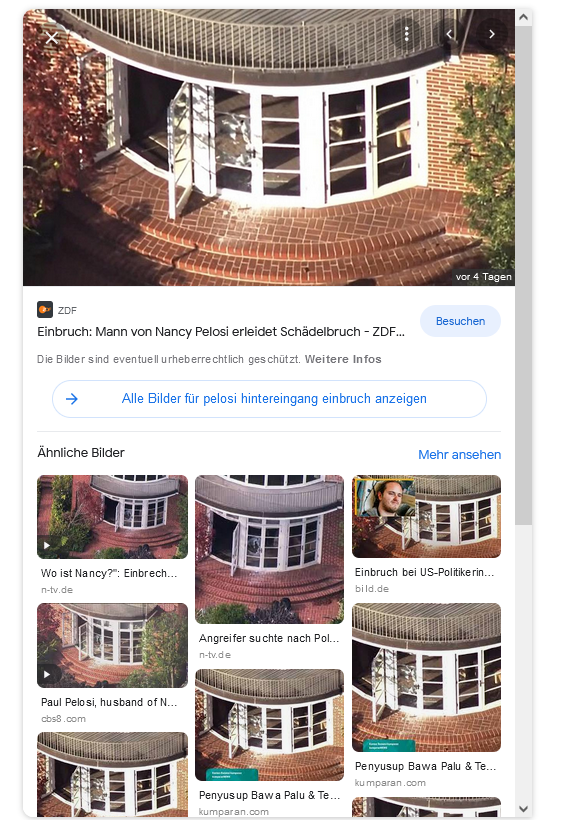Click the ZDF source favicon
Image resolution: width=561 pixels, height=820 pixels.
coord(45,310)
